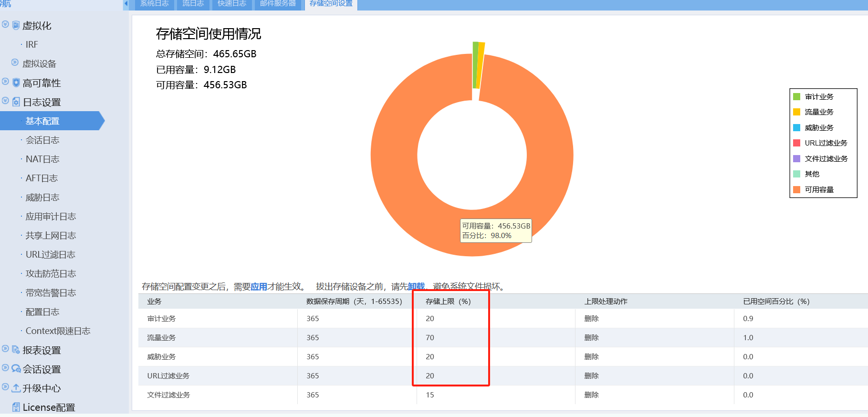Image resolution: width=868 pixels, height=417 pixels.
Task: Open the 邮件服务器 tab
Action: point(278,4)
